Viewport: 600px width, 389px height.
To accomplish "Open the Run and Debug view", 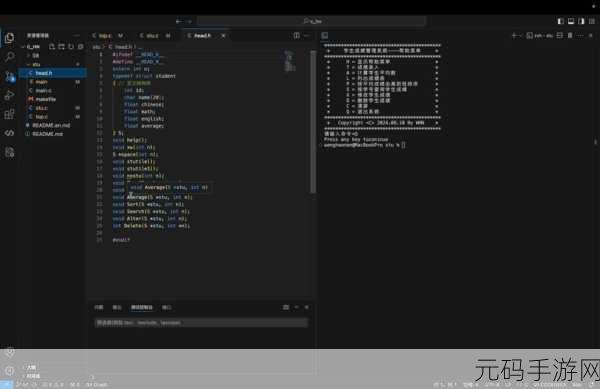I will (x=10, y=95).
